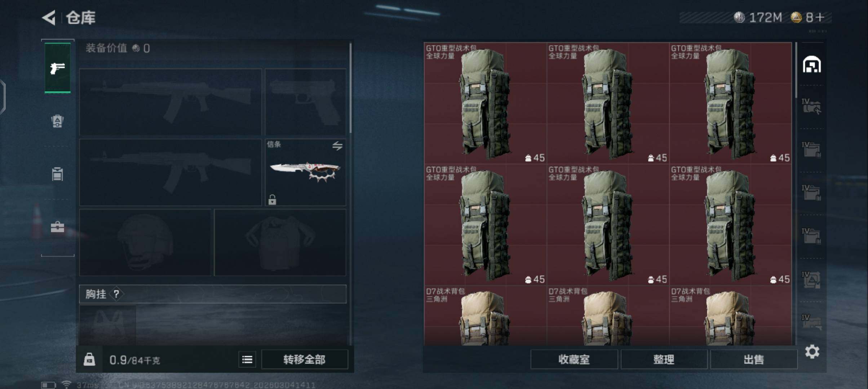The width and height of the screenshot is (868, 389).
Task: Open the backpack tab in left sidebar
Action: coord(57,121)
